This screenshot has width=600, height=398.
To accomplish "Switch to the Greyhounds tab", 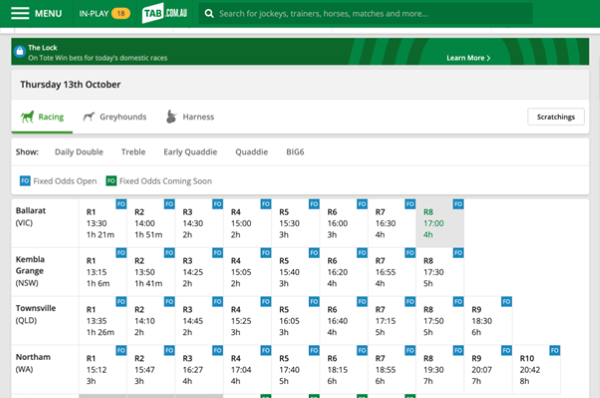I will tap(114, 117).
